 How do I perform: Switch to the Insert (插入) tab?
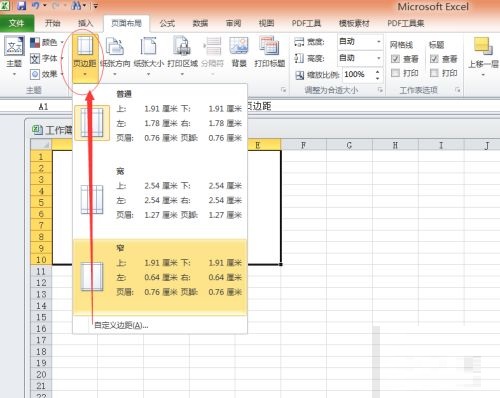tap(85, 23)
